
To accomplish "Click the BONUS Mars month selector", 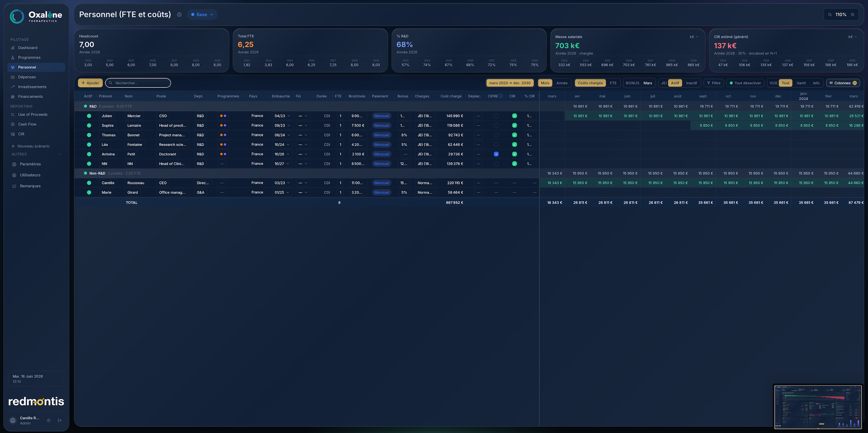I will [648, 83].
